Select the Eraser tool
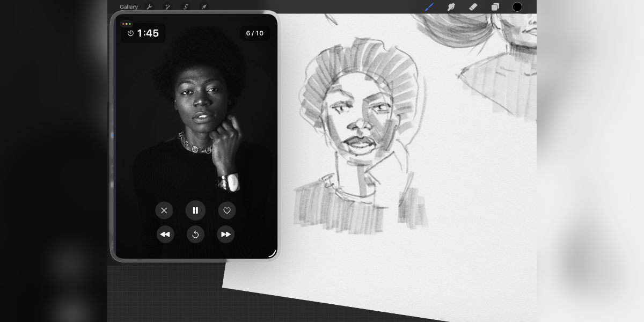This screenshot has height=322, width=644. pos(473,7)
